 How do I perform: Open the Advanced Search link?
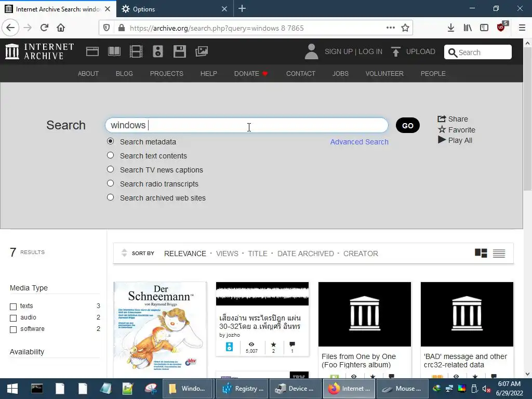(360, 142)
